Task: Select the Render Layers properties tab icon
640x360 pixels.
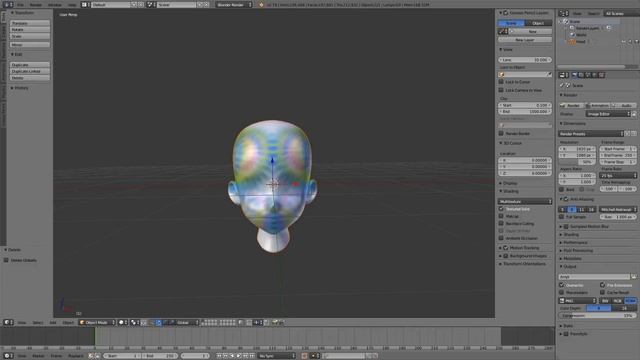Action: pos(581,75)
